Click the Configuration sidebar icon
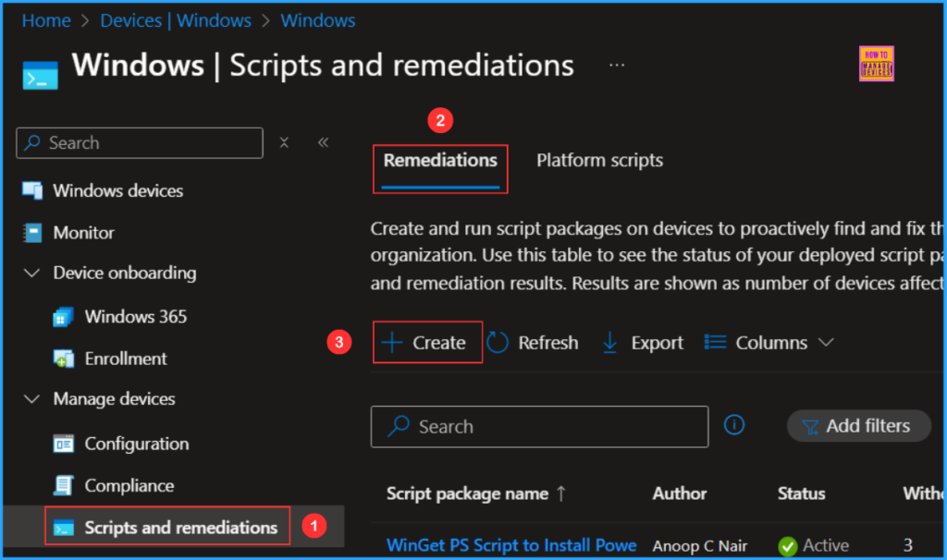Screen dimensions: 947x560 point(63,444)
